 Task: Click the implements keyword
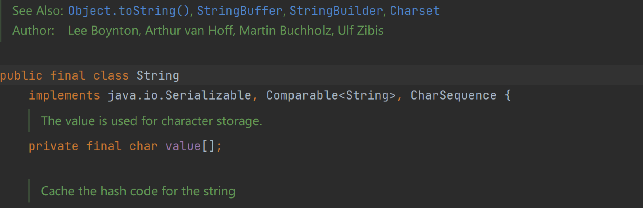[x=64, y=96]
